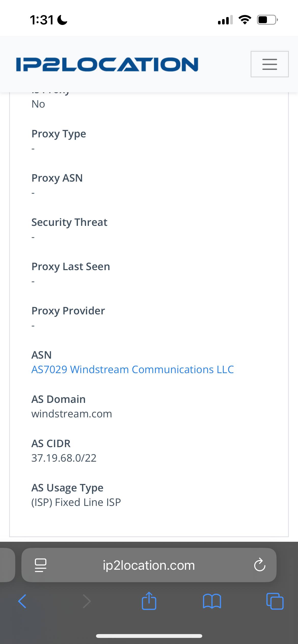The width and height of the screenshot is (298, 644).
Task: Reload the page with the refresh icon
Action: pos(260,565)
